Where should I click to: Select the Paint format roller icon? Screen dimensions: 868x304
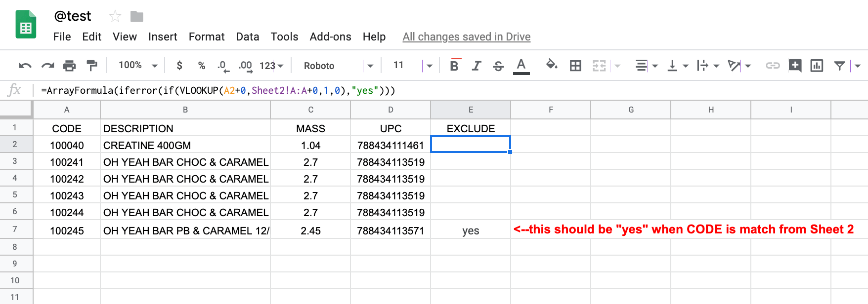[92, 66]
